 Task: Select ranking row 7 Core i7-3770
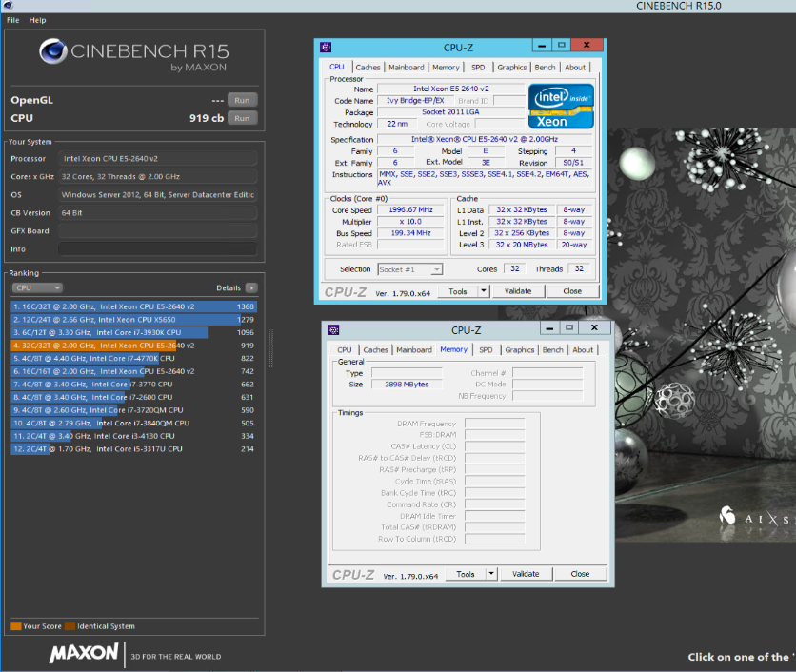tap(133, 385)
